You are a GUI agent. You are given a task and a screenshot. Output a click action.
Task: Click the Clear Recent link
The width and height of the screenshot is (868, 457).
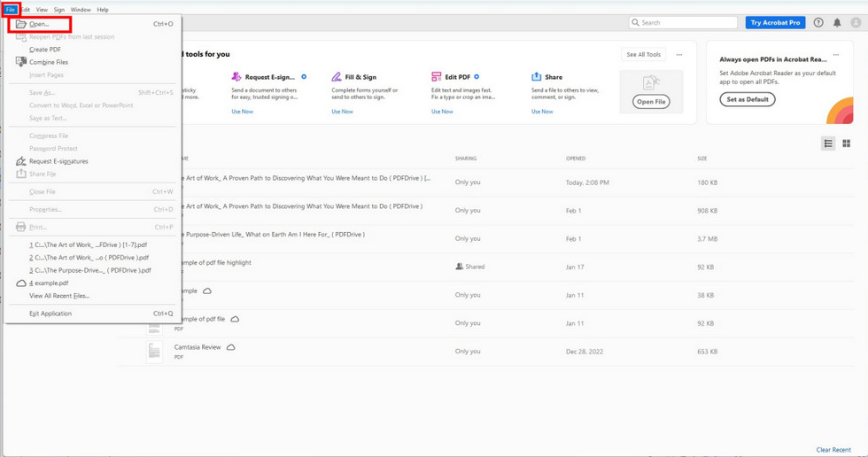833,450
